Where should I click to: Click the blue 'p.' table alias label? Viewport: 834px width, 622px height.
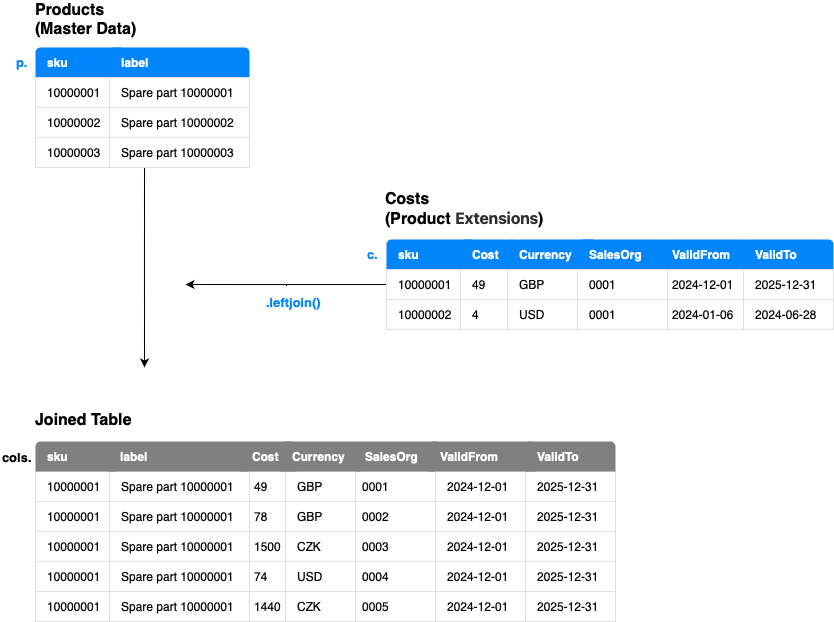21,64
